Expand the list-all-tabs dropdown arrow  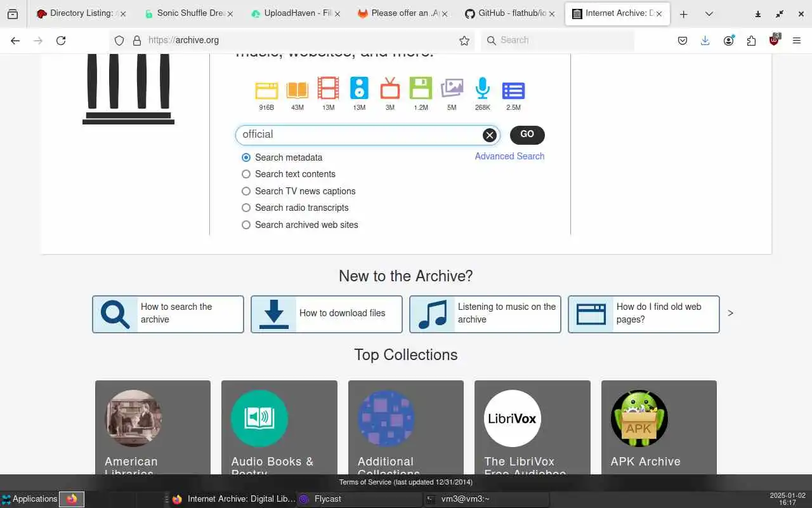[x=709, y=14]
